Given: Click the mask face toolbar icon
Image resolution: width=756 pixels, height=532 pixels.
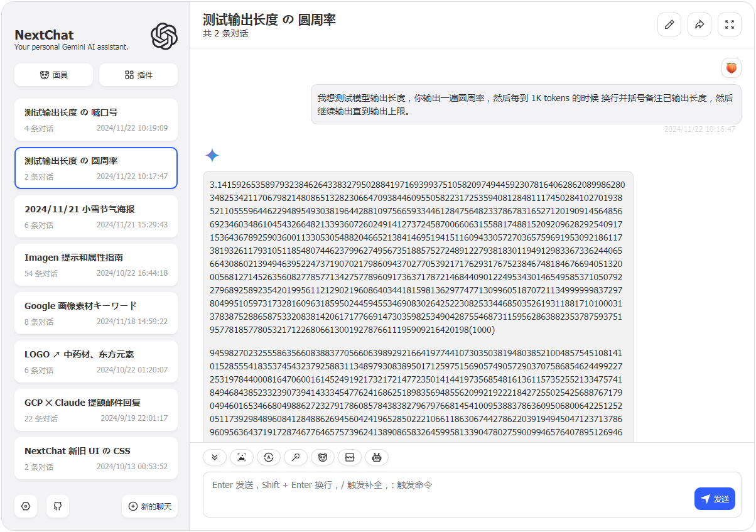Looking at the screenshot, I should (x=323, y=457).
